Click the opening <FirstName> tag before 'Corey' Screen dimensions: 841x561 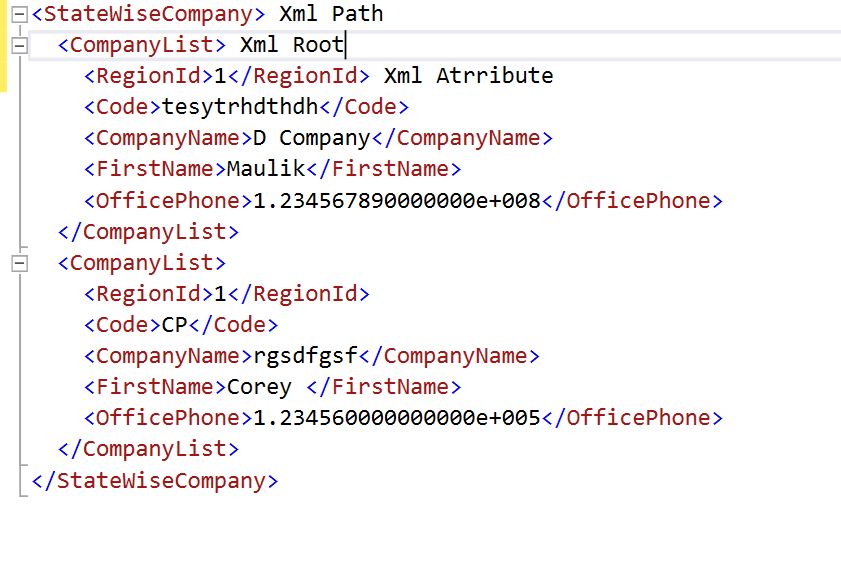coord(155,387)
